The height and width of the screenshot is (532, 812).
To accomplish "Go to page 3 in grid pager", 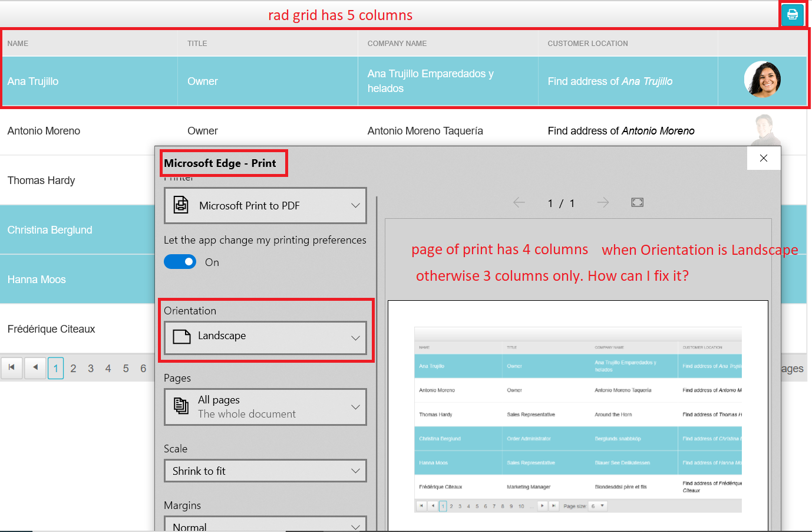I will pos(91,369).
